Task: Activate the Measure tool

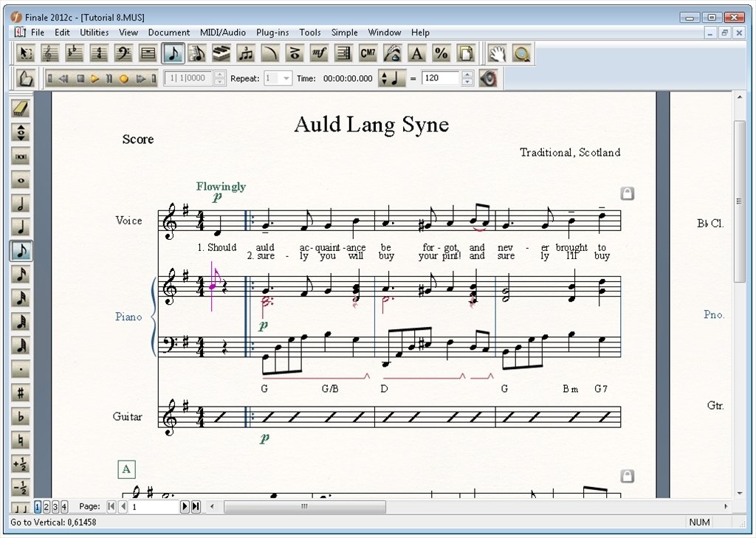Action: click(x=148, y=53)
